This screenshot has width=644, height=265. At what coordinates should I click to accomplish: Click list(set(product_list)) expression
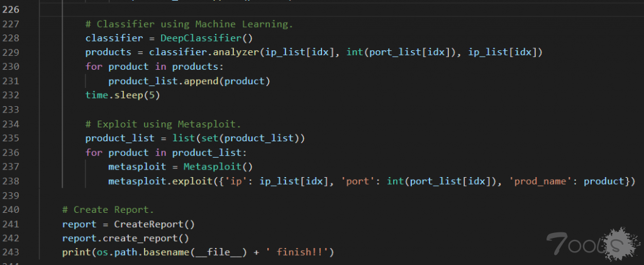click(x=238, y=138)
